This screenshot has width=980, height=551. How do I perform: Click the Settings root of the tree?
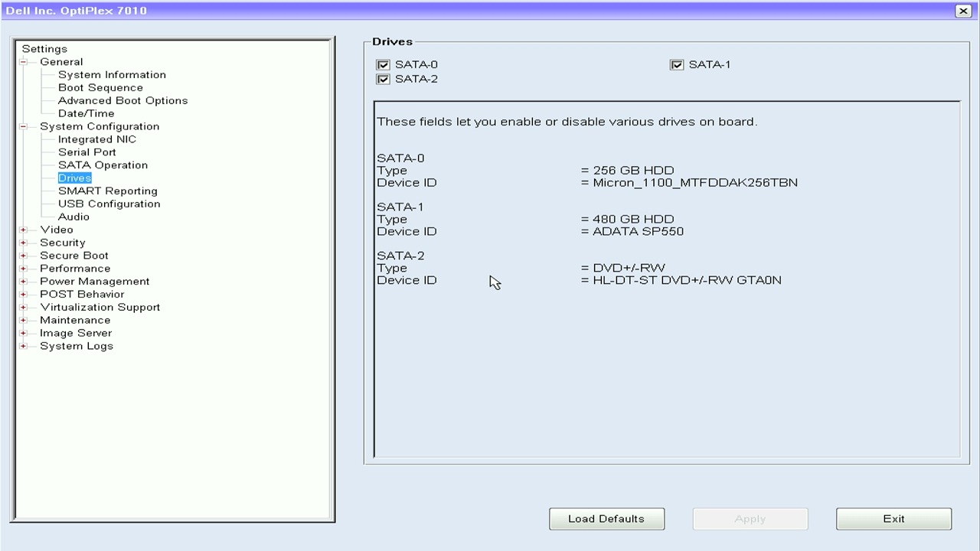tap(44, 49)
